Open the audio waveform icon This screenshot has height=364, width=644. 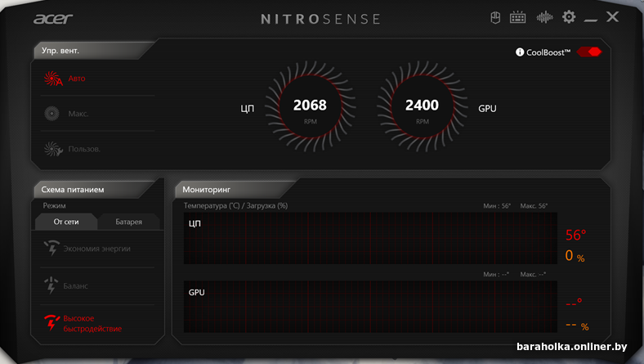(x=544, y=17)
